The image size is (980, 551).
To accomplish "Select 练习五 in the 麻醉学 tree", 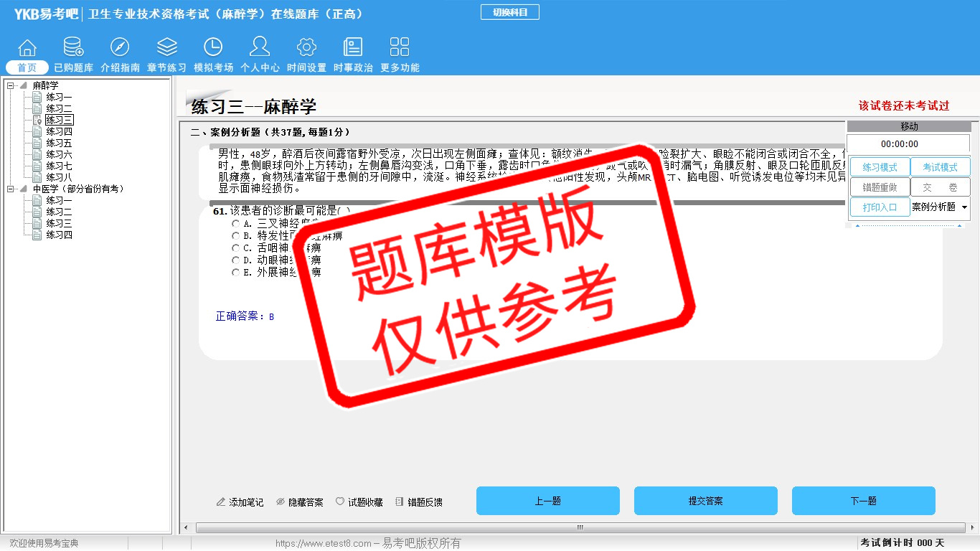I will click(x=59, y=143).
